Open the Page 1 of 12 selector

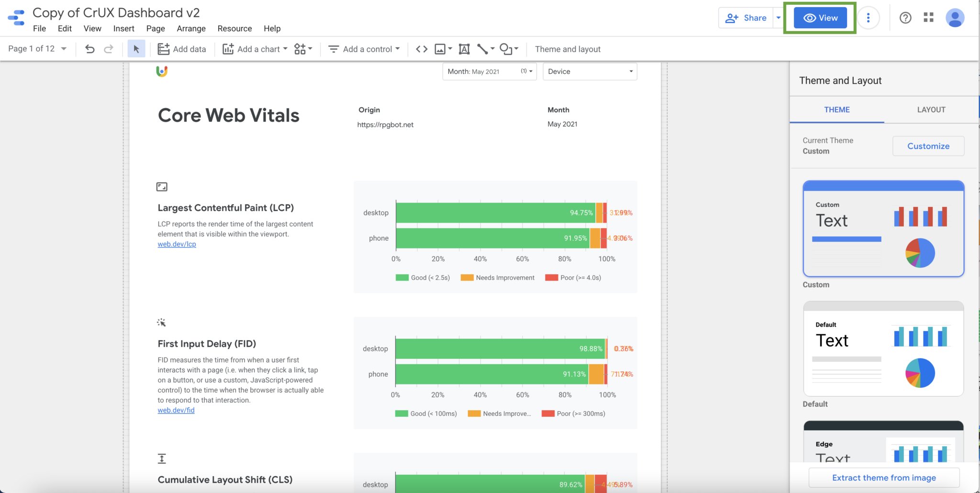(x=37, y=49)
